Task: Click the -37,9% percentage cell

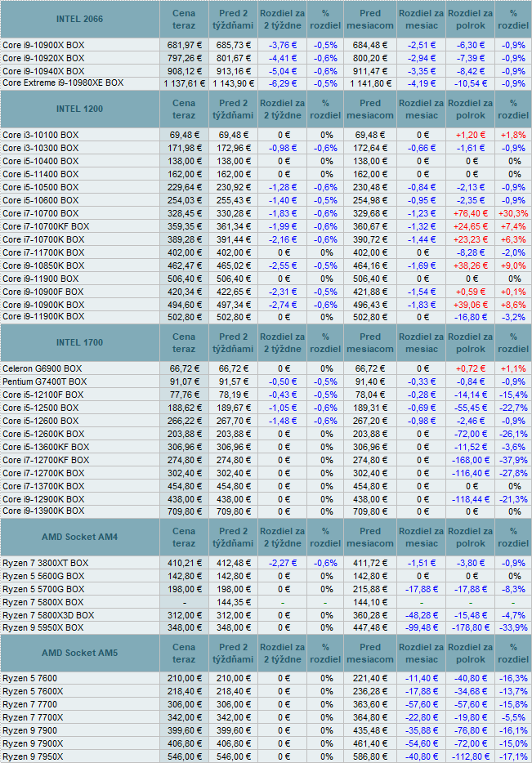Action: click(x=513, y=460)
